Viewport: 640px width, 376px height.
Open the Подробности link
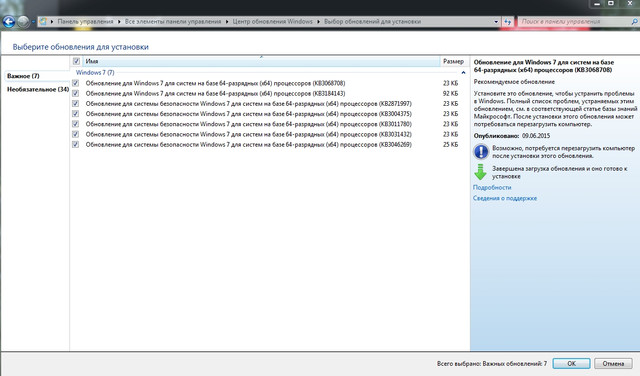point(492,187)
